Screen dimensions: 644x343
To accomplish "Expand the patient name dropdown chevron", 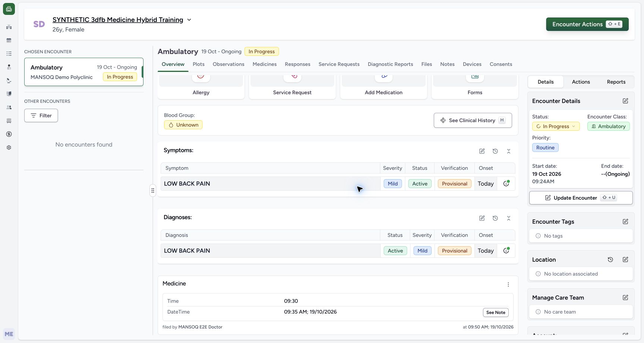I will click(x=189, y=20).
